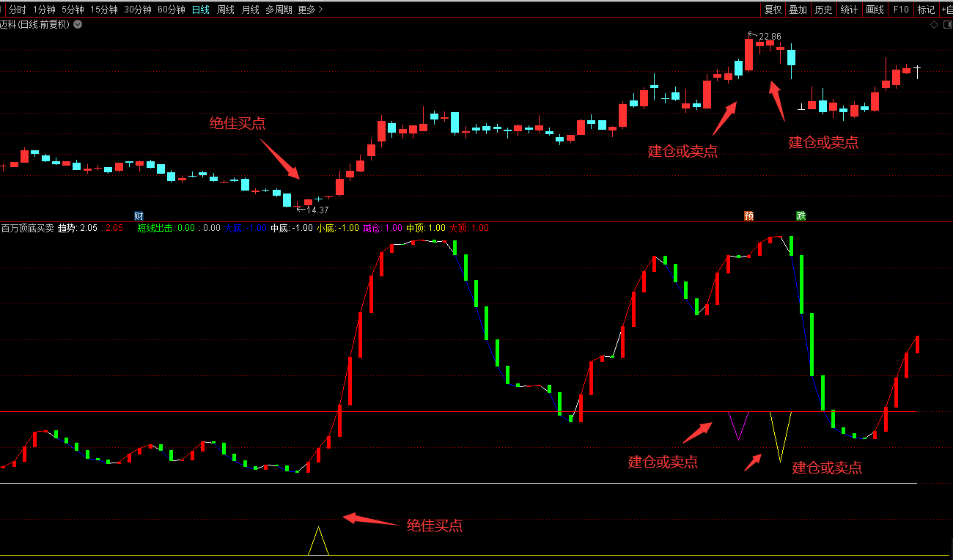The width and height of the screenshot is (953, 560).
Task: Click the yellow peak buy signal at bottom
Action: click(317, 540)
